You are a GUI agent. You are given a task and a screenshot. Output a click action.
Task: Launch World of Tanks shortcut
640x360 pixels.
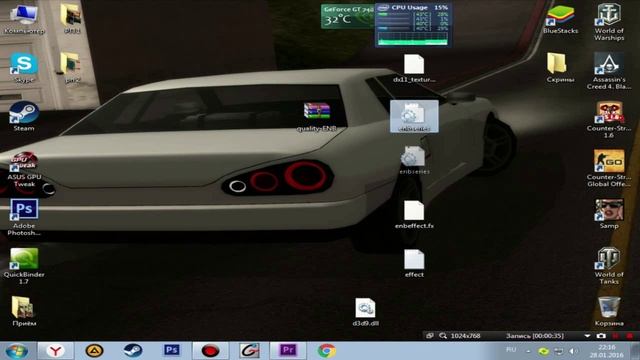point(609,266)
